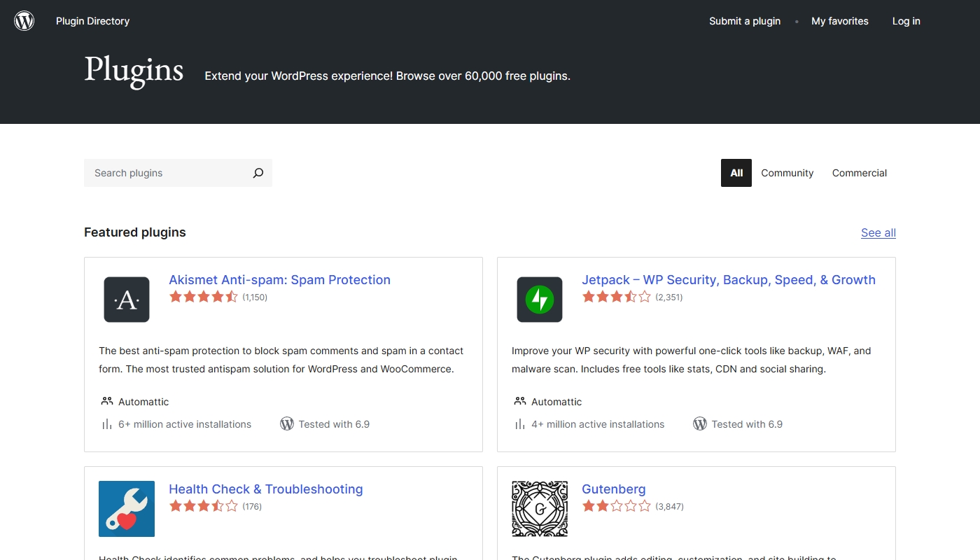The height and width of the screenshot is (560, 980).
Task: Switch to the Commercial filter
Action: pyautogui.click(x=860, y=173)
